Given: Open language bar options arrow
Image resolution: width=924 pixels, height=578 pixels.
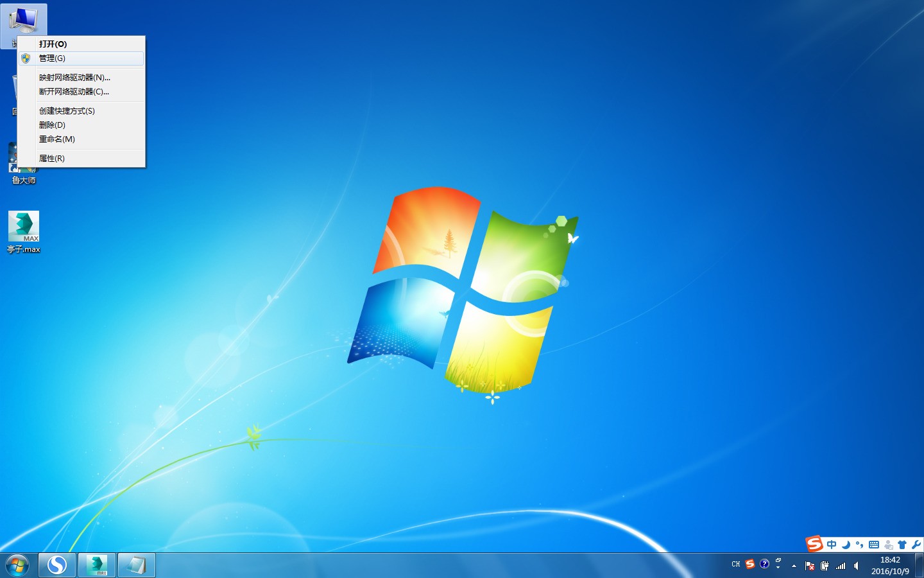Looking at the screenshot, I should coord(778,568).
